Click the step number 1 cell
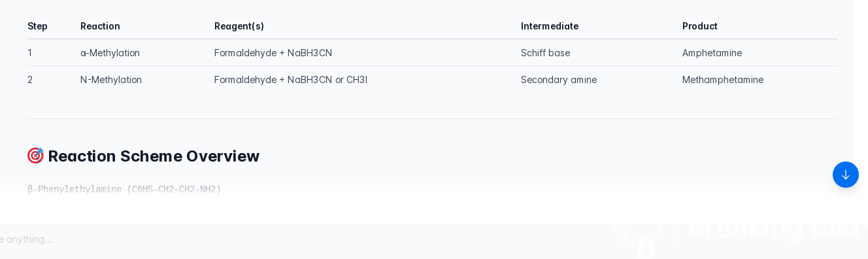This screenshot has height=259, width=868. [x=29, y=53]
